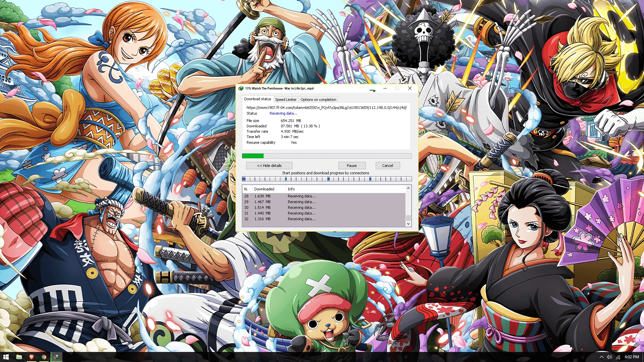
Task: Open the Speed Limiter tab
Action: click(286, 100)
